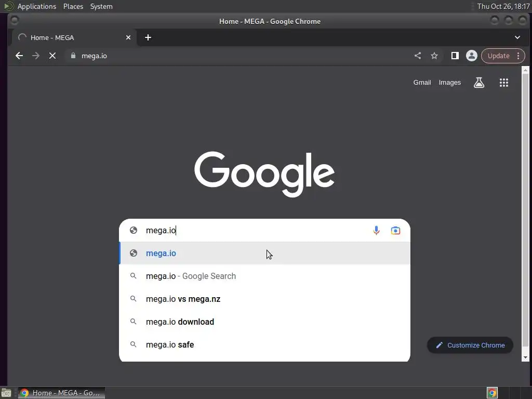
Task: Click the page scrollbar down arrow
Action: pos(525,357)
